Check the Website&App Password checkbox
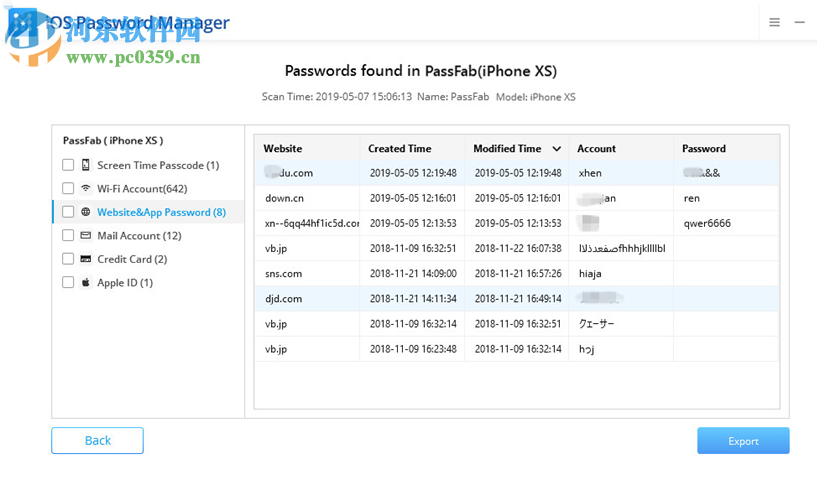The height and width of the screenshot is (493, 817). coord(68,212)
